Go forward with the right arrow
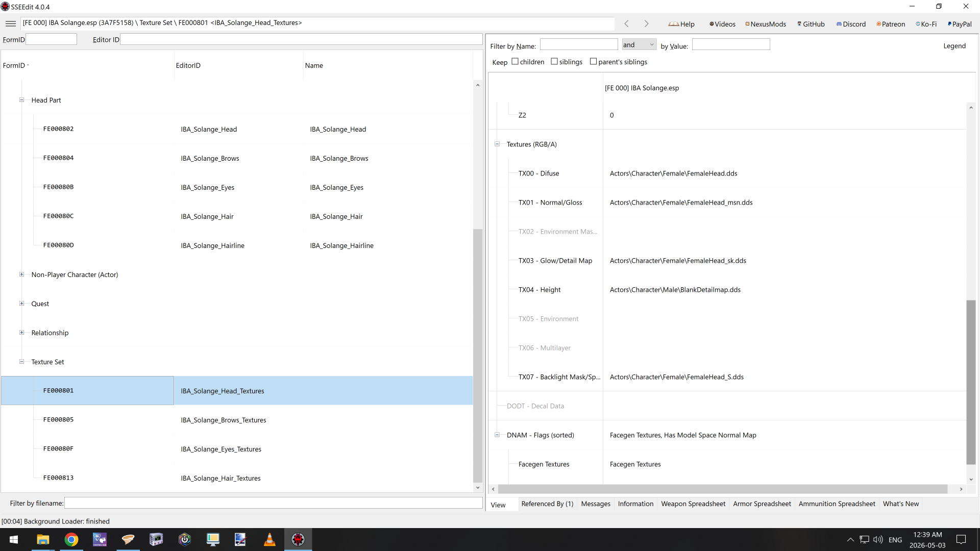The image size is (980, 551). (x=646, y=24)
